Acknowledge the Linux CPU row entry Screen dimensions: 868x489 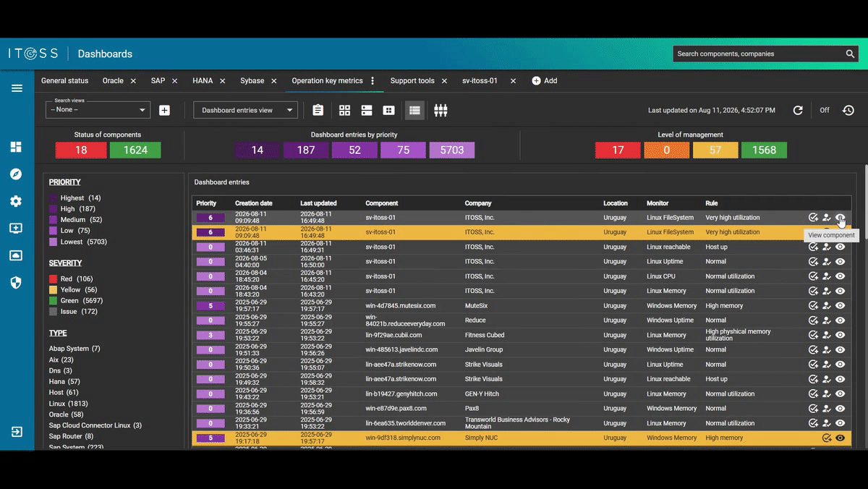[x=813, y=276]
